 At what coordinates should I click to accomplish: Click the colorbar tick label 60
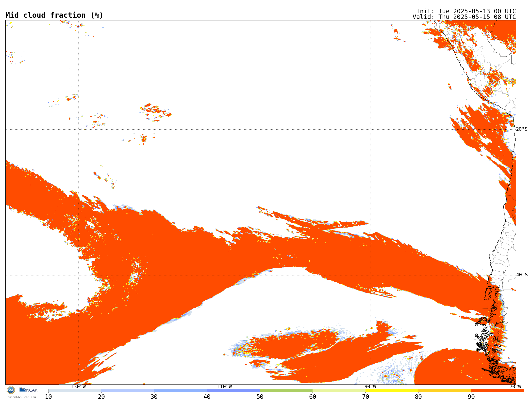(313, 397)
